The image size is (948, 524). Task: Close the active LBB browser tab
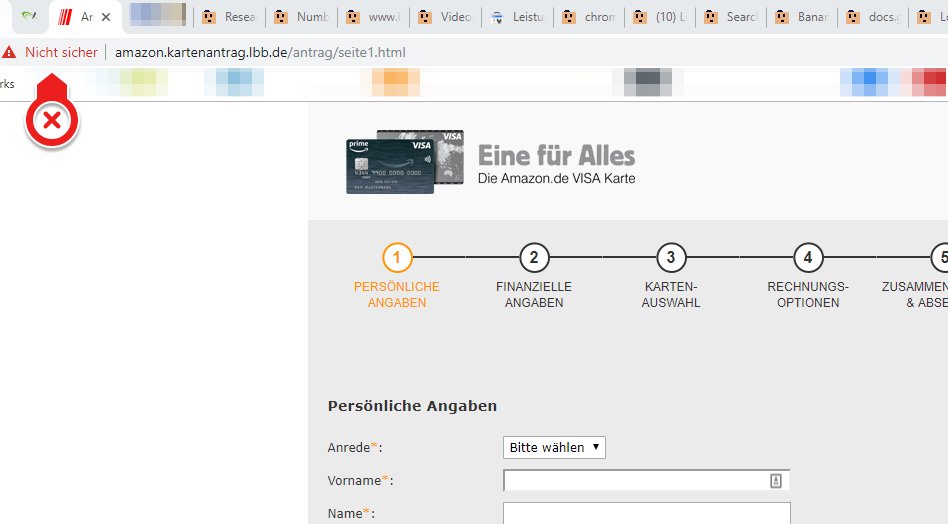(x=106, y=17)
